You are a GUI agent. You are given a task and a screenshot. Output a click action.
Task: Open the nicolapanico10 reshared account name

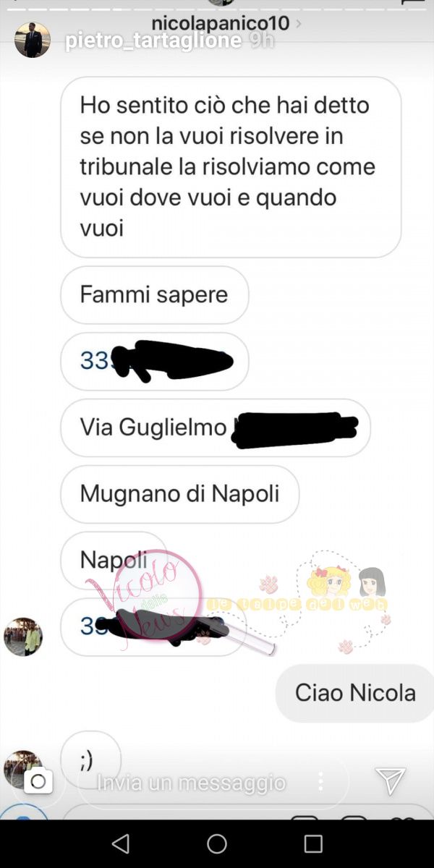(x=221, y=23)
